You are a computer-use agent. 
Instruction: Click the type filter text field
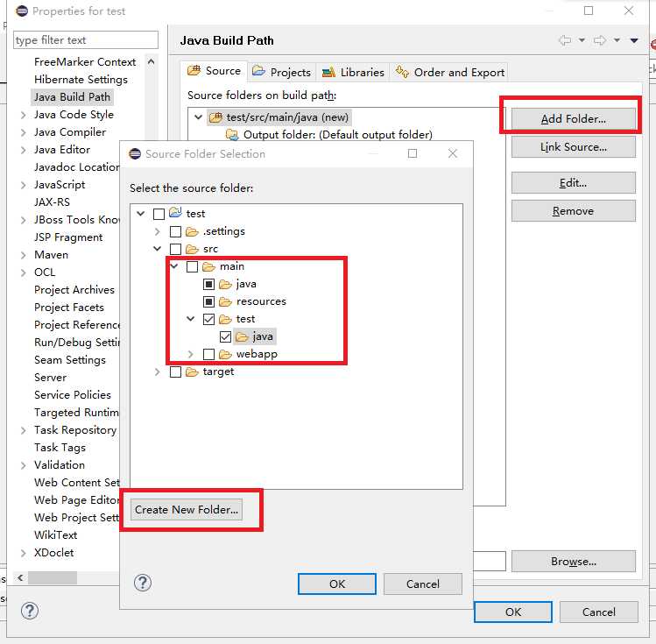[x=86, y=40]
